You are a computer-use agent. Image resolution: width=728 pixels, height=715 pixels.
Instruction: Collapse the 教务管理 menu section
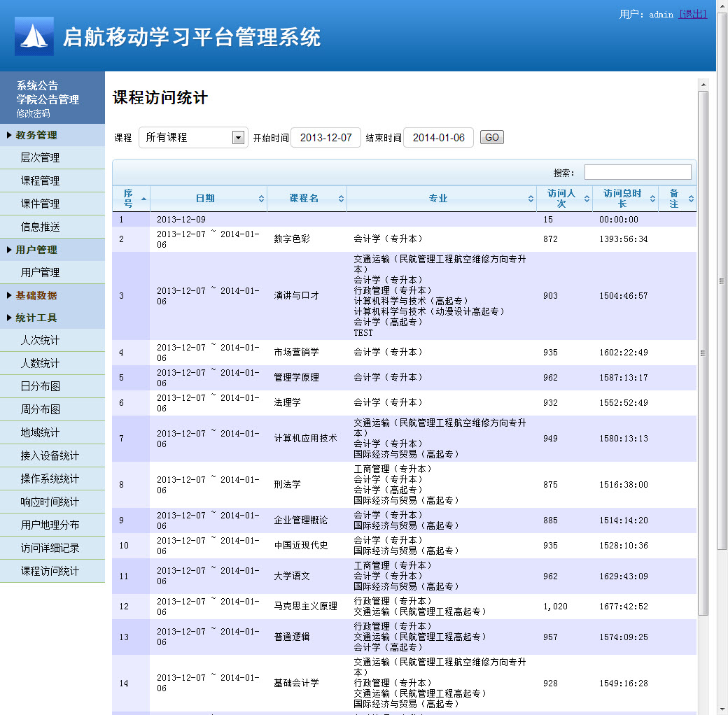(x=36, y=135)
